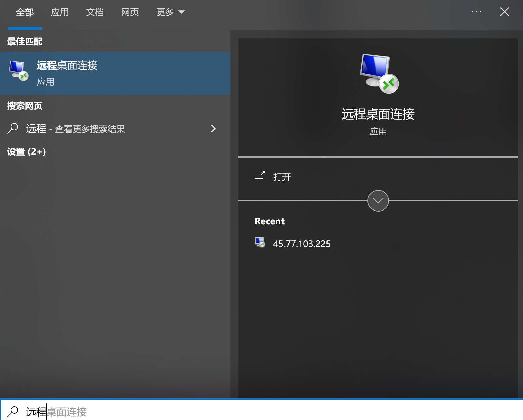Switch to the 文档 tab

(x=95, y=12)
